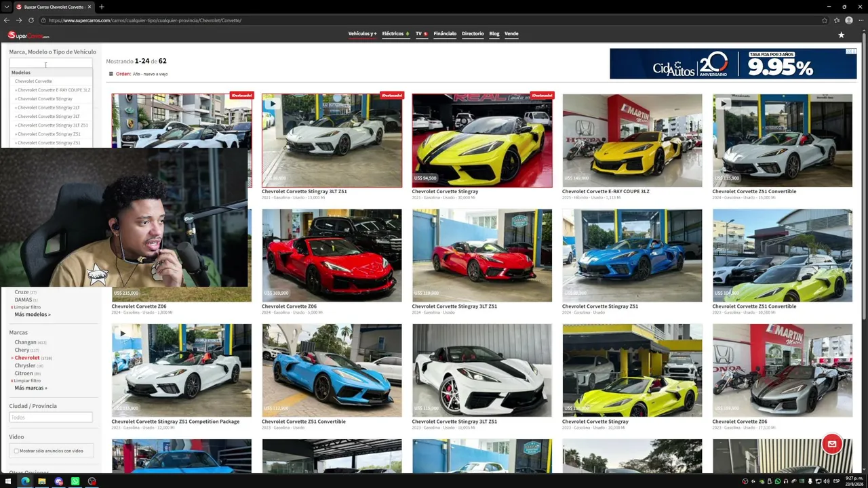Open WhatsApp from the taskbar

click(x=75, y=482)
